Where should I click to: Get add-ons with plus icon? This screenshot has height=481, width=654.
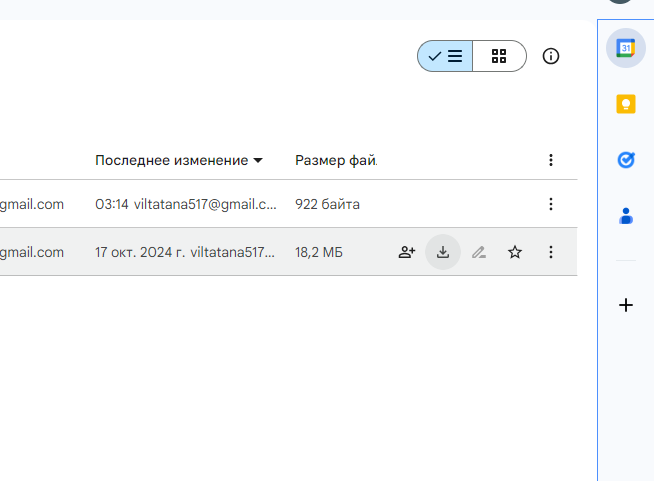point(626,305)
